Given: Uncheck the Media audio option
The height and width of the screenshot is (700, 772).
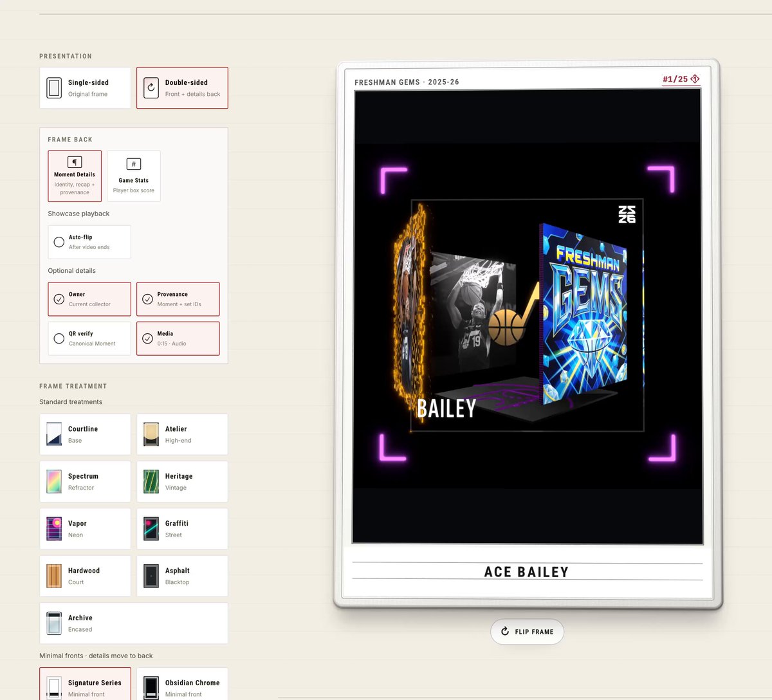Looking at the screenshot, I should click(178, 338).
